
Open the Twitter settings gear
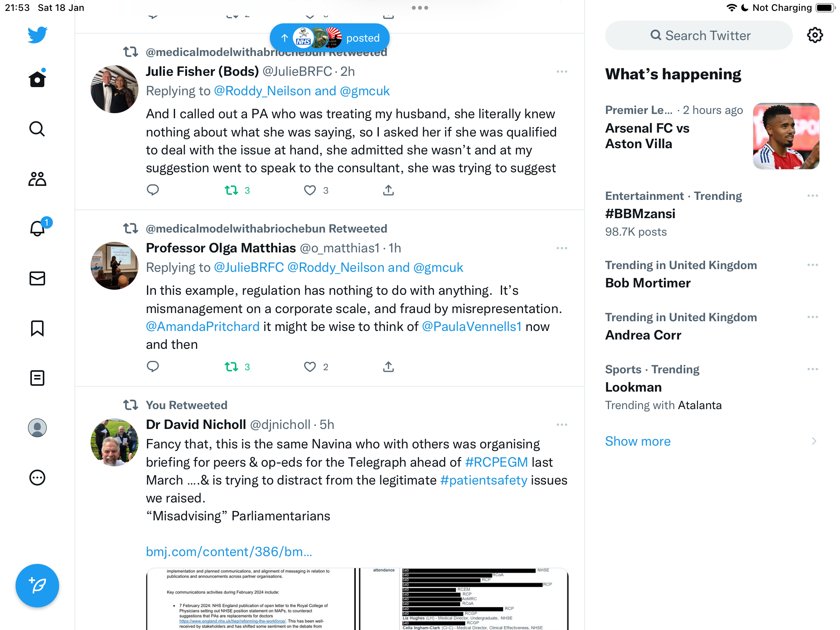click(815, 35)
